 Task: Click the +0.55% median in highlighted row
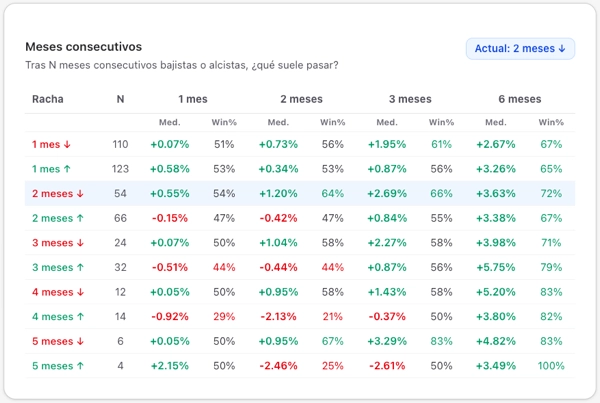(x=170, y=193)
